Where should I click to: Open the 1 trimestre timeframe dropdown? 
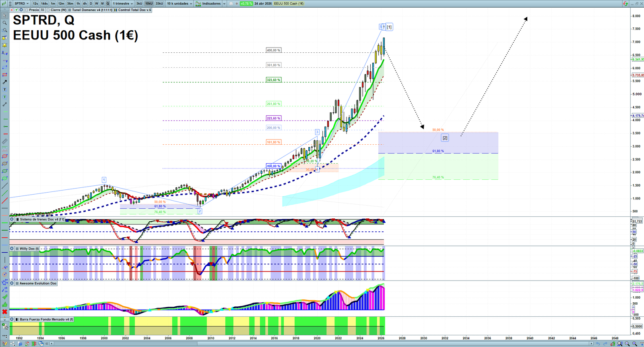123,4
